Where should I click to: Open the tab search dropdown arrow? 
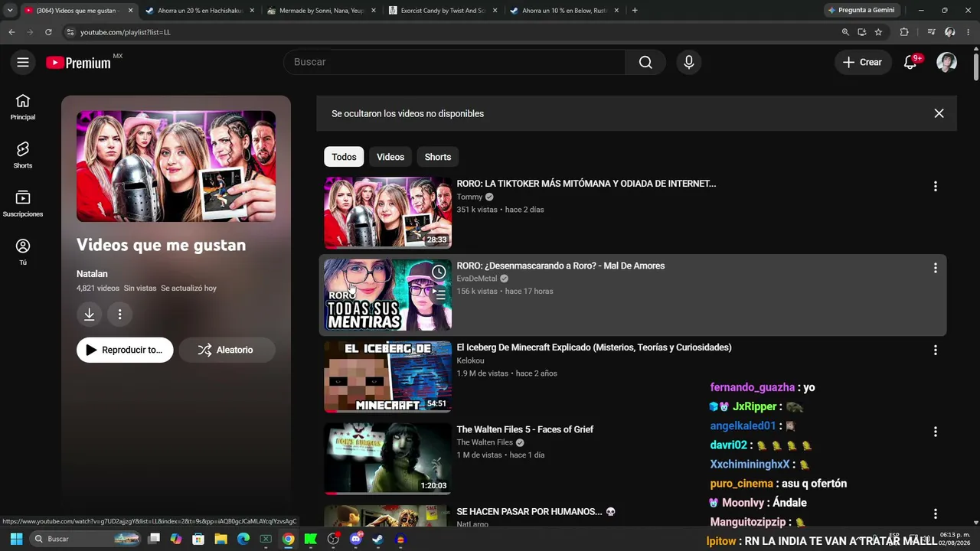tap(9, 11)
